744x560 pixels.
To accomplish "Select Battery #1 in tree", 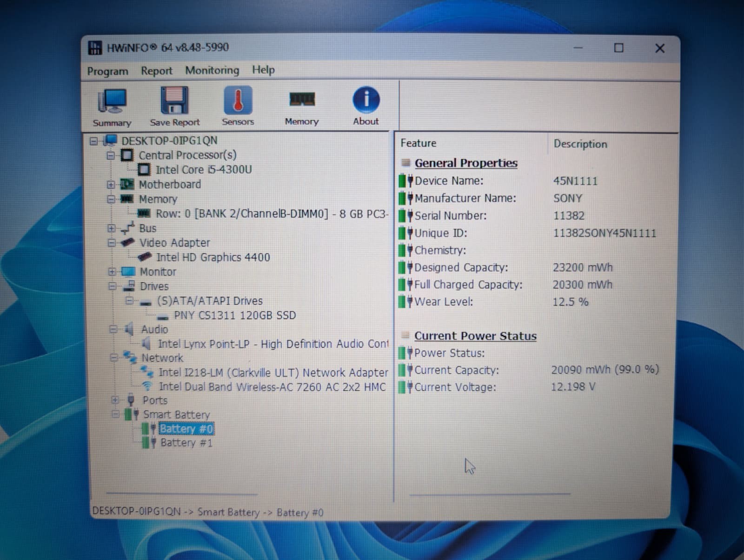I will click(186, 443).
